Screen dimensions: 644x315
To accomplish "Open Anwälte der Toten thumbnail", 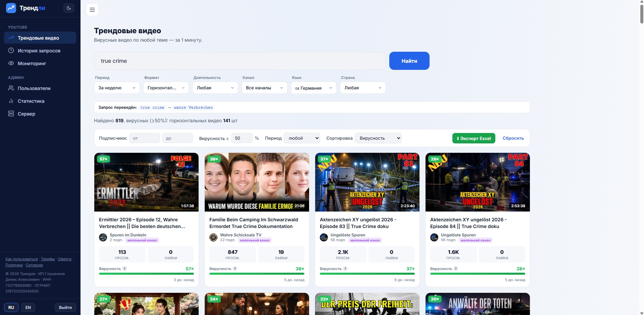I will click(478, 304).
